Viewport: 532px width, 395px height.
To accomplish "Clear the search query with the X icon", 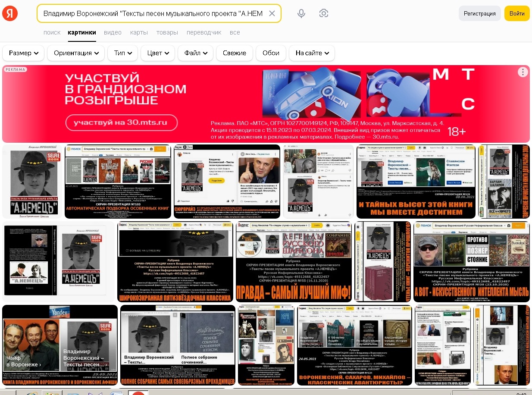I will [x=272, y=13].
